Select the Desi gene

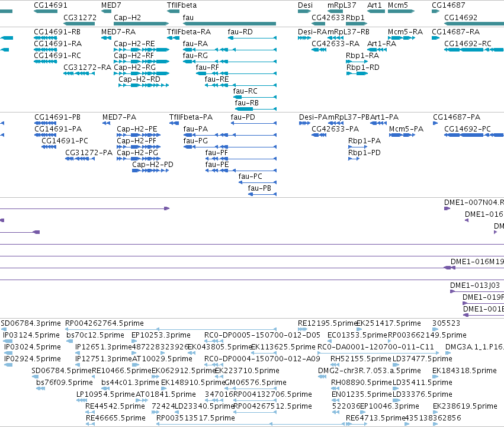(x=304, y=11)
